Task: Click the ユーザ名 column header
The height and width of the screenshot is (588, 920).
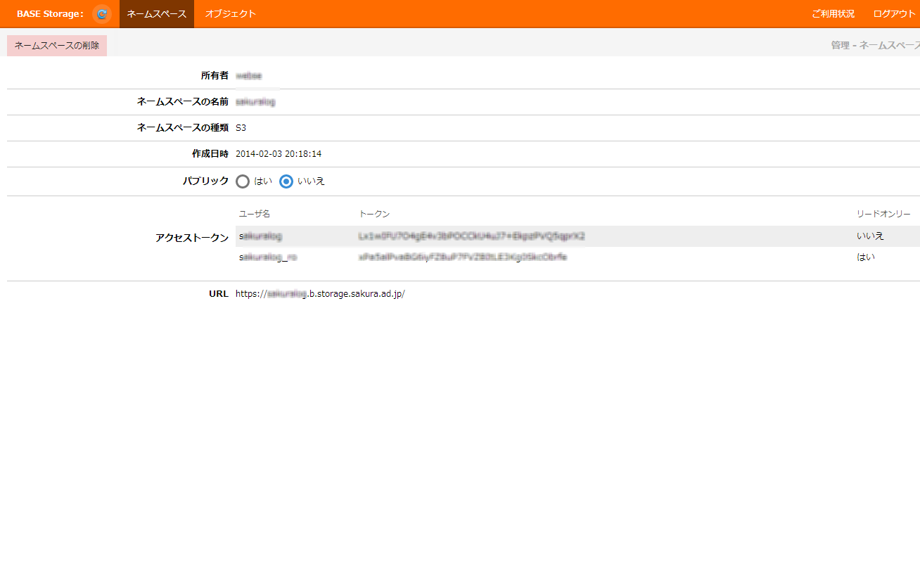Action: tap(255, 214)
